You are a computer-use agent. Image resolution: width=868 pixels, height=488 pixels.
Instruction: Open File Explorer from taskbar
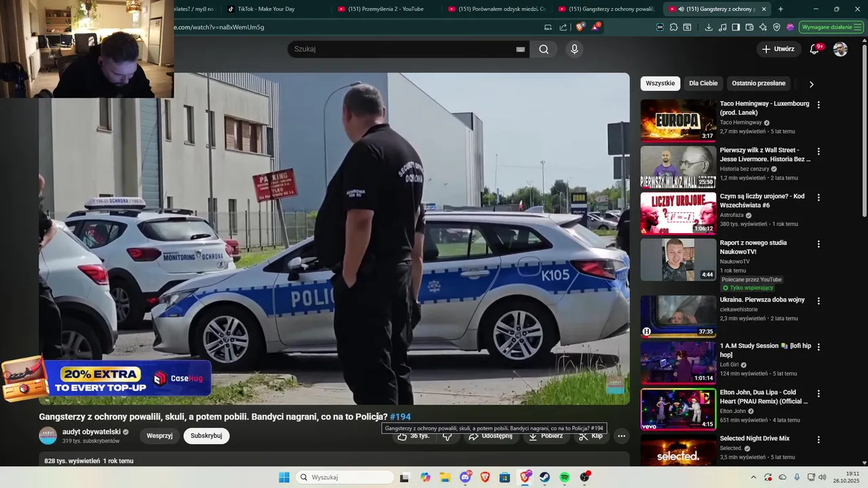446,477
